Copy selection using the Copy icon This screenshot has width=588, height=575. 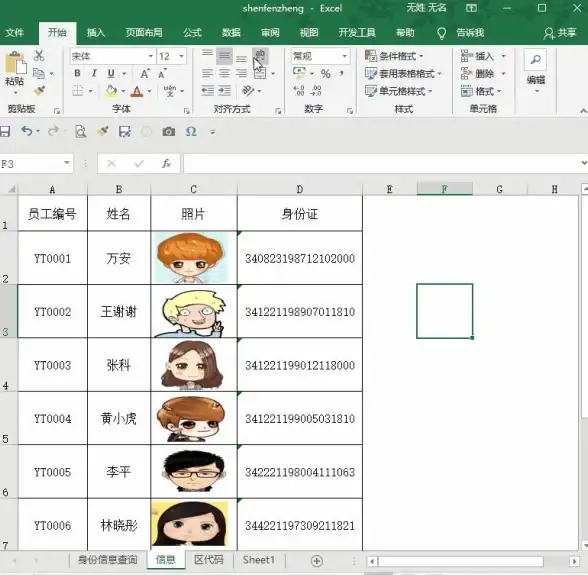(x=39, y=73)
